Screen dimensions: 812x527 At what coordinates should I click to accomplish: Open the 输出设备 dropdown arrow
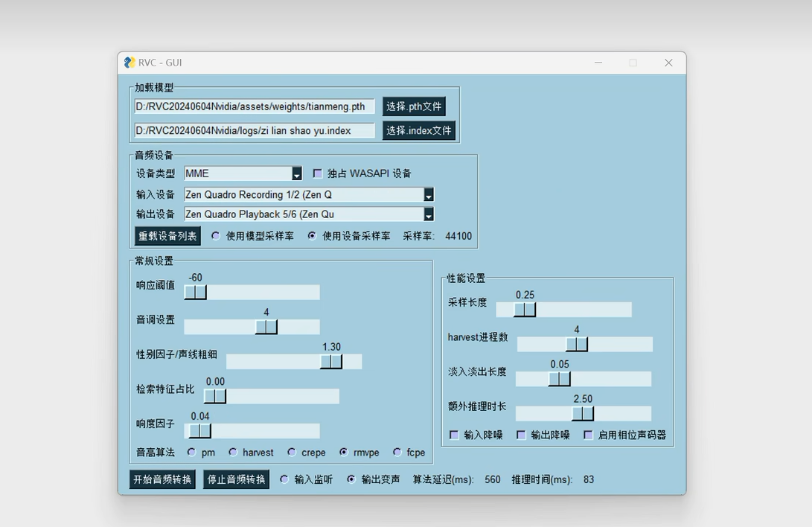(x=429, y=214)
